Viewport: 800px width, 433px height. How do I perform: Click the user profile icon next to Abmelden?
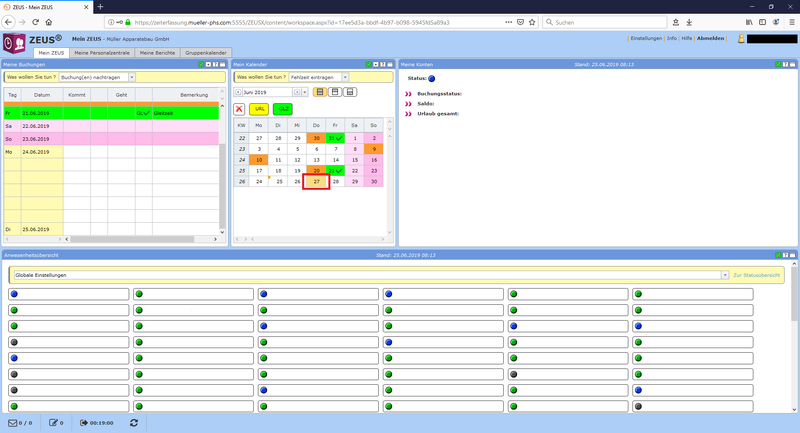(741, 39)
